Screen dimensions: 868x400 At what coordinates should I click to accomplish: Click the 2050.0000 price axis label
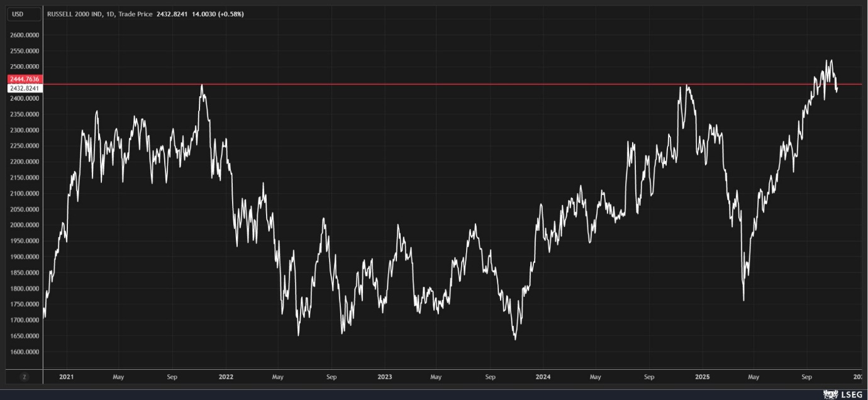coord(25,209)
